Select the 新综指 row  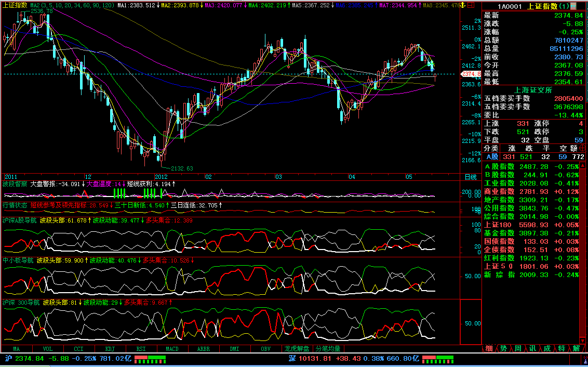[531, 274]
